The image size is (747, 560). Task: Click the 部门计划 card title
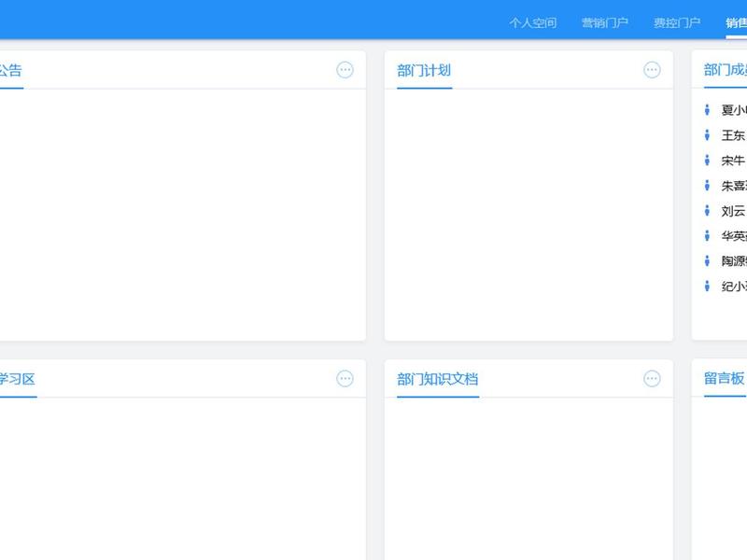coord(424,71)
